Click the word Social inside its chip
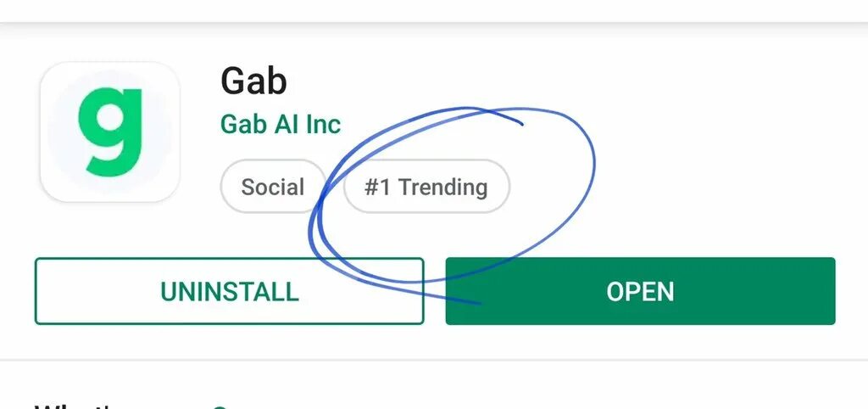868x409 pixels. click(273, 188)
